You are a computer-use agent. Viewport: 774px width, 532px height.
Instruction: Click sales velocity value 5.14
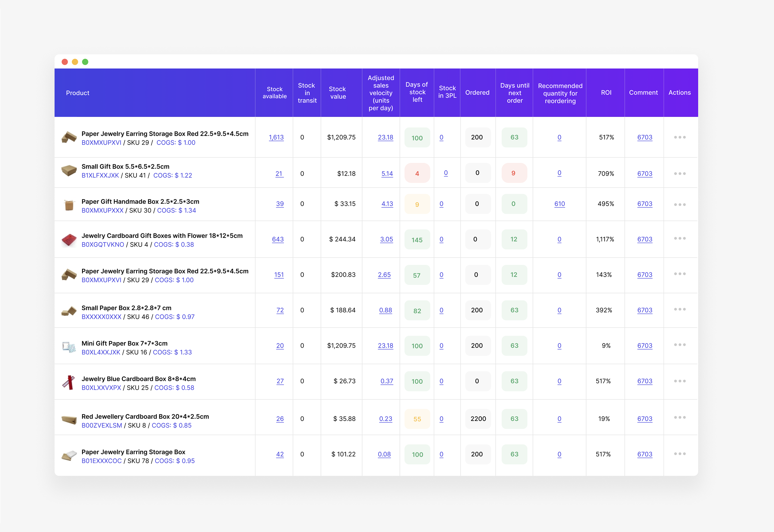tap(387, 174)
